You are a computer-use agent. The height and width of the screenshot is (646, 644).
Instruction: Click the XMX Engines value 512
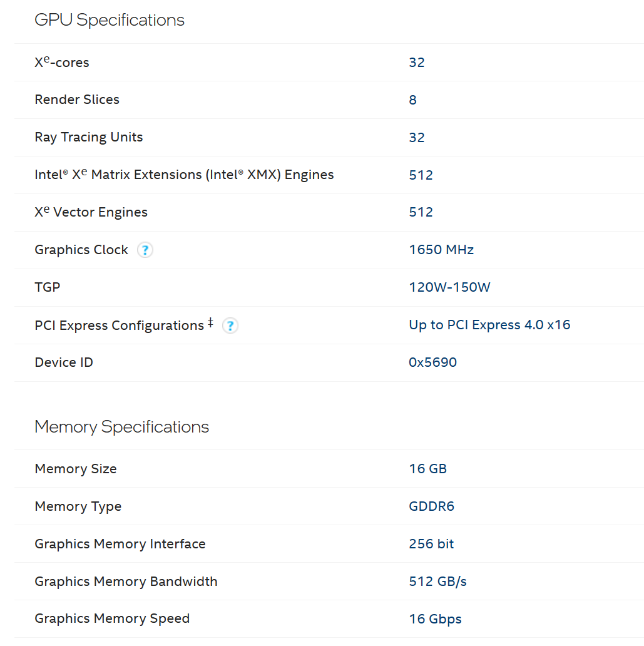click(x=421, y=175)
